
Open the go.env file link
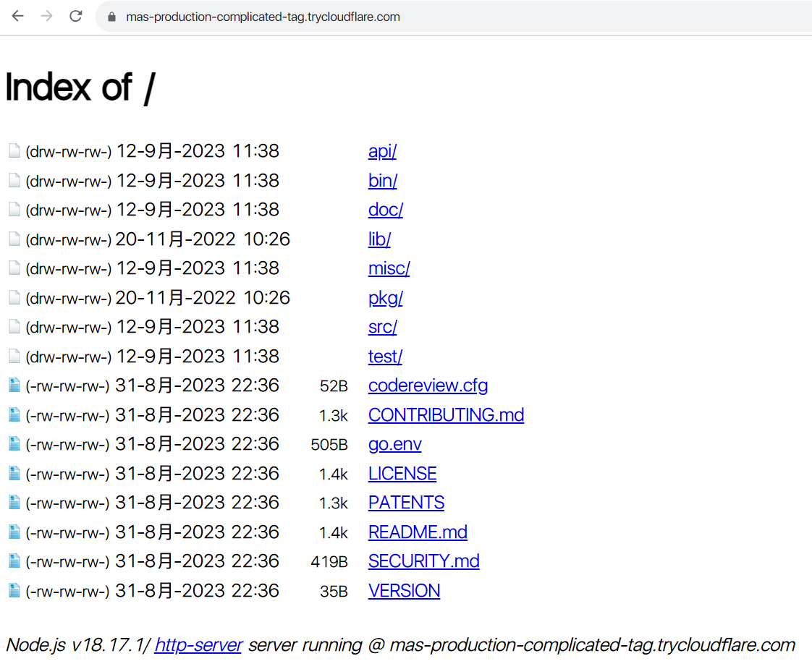coord(394,444)
